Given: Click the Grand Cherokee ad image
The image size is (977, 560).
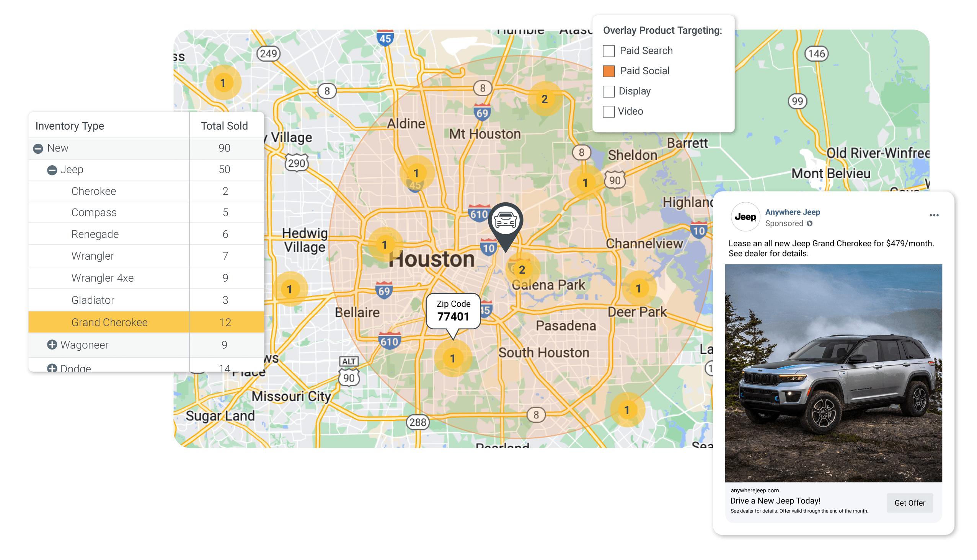Looking at the screenshot, I should click(833, 373).
